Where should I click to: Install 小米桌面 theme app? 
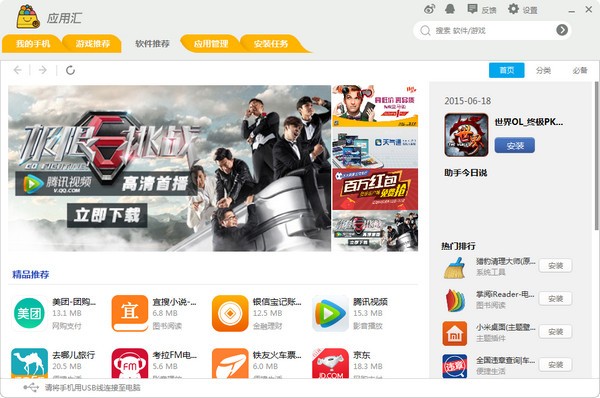pos(555,331)
